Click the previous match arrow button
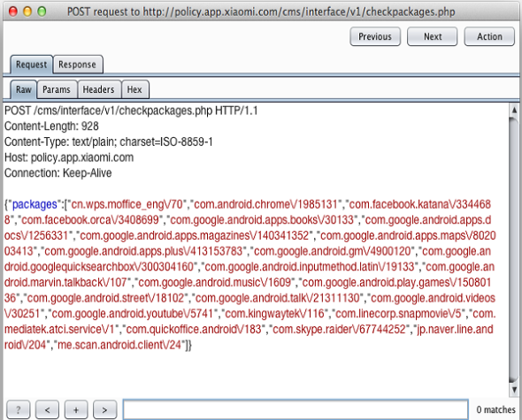This screenshot has height=420, width=522. tap(47, 409)
